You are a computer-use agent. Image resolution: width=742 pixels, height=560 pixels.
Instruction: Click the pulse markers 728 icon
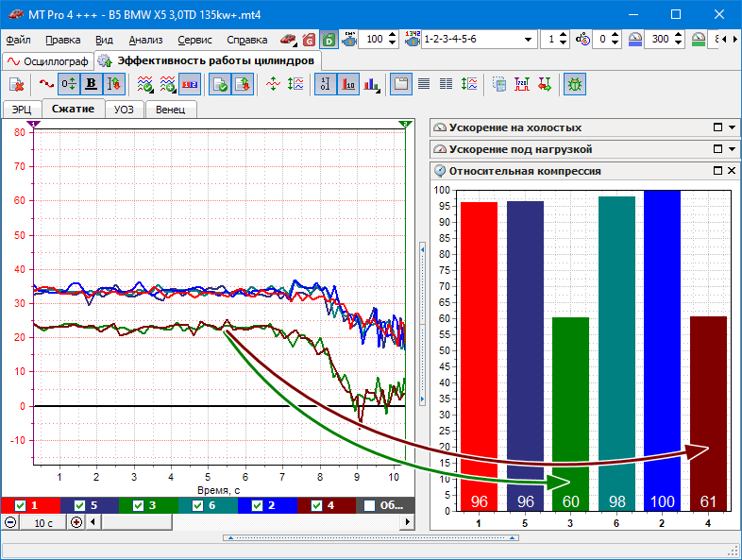(522, 84)
